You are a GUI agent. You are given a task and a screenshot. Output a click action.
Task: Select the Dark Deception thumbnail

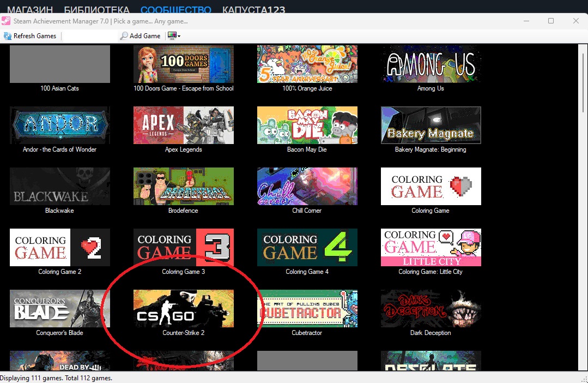tap(431, 309)
